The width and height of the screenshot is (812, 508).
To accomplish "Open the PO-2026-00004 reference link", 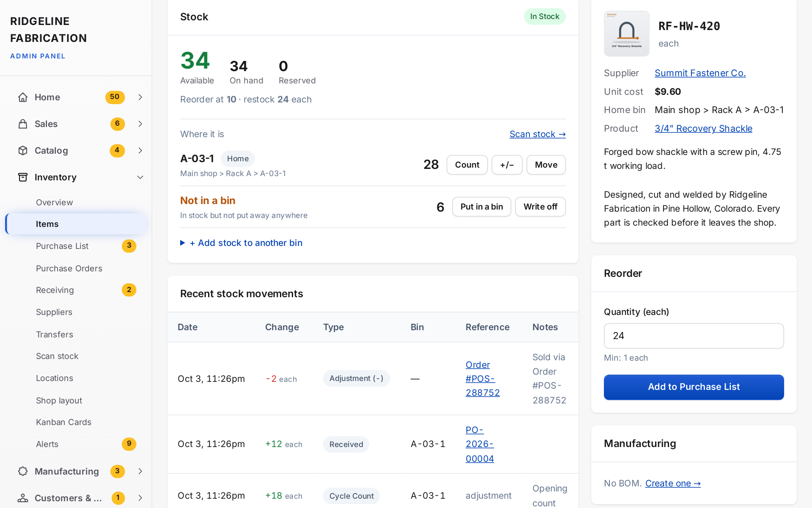I will pyautogui.click(x=480, y=444).
